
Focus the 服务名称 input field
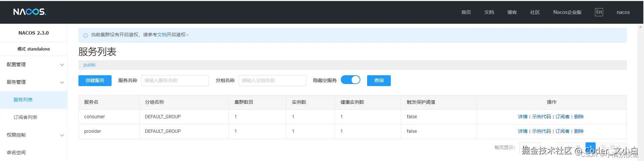pos(175,81)
